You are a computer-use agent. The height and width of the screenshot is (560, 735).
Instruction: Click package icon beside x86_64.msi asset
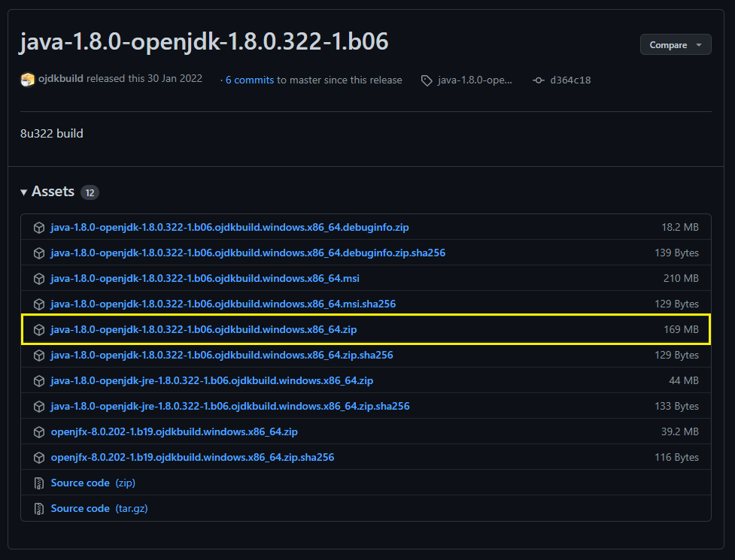click(39, 278)
